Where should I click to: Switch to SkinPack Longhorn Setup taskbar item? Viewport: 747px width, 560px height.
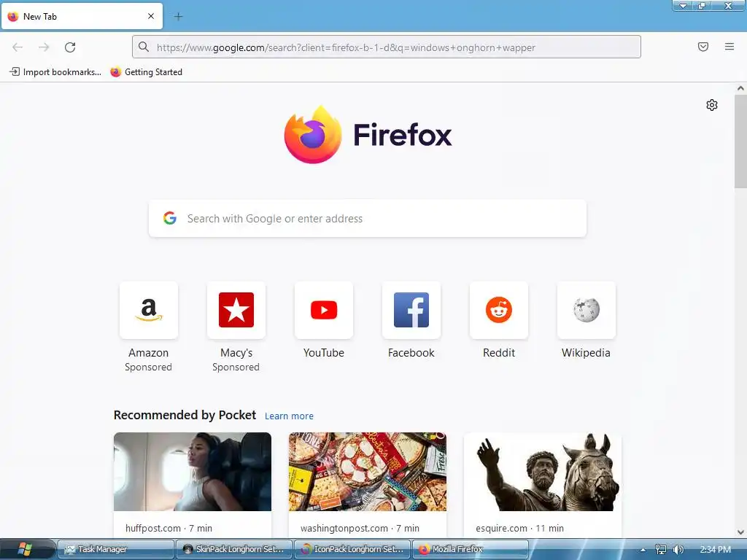(x=233, y=549)
